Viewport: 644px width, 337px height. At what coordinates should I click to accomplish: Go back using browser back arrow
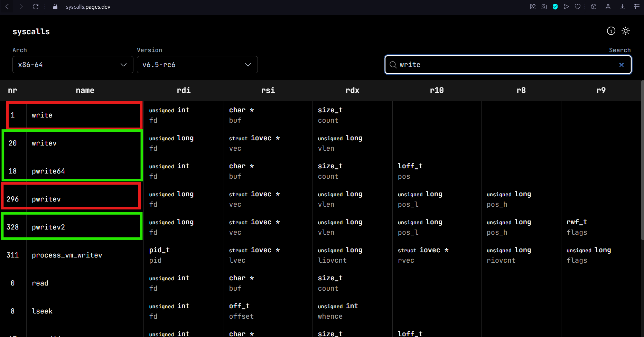point(7,7)
